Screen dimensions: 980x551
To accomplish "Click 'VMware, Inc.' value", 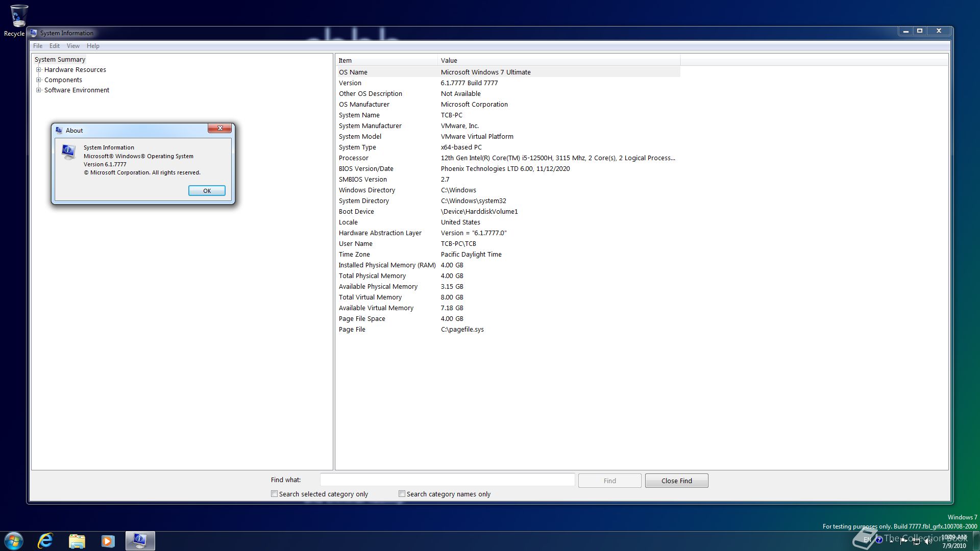I will pyautogui.click(x=460, y=126).
